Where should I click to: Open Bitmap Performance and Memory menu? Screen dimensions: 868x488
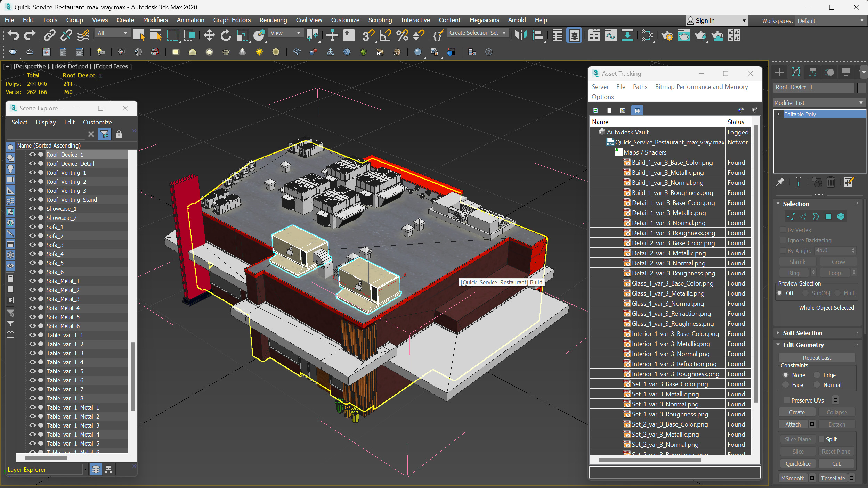701,87
